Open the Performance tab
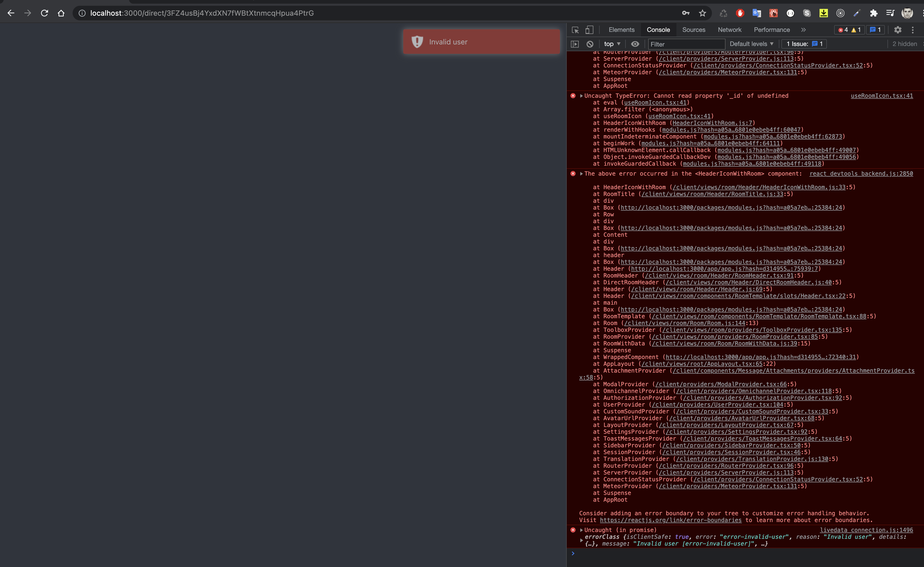Image resolution: width=924 pixels, height=567 pixels. 772,30
